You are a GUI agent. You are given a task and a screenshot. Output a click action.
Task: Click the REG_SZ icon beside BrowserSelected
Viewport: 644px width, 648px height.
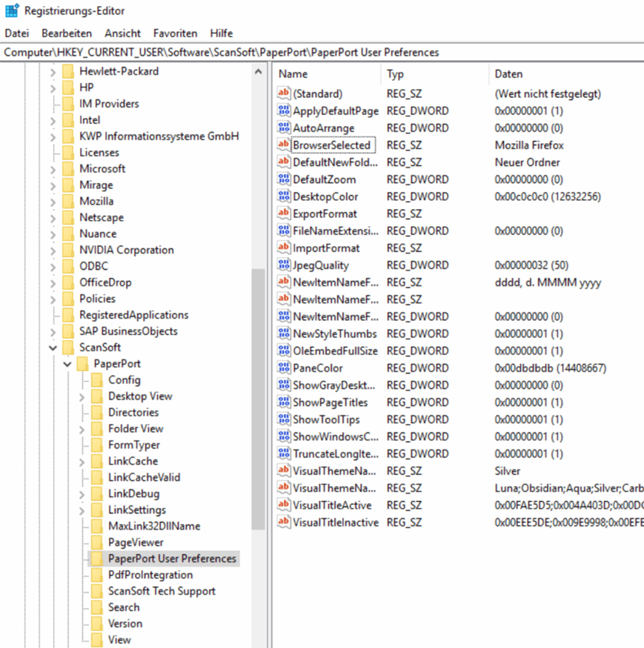tap(282, 145)
